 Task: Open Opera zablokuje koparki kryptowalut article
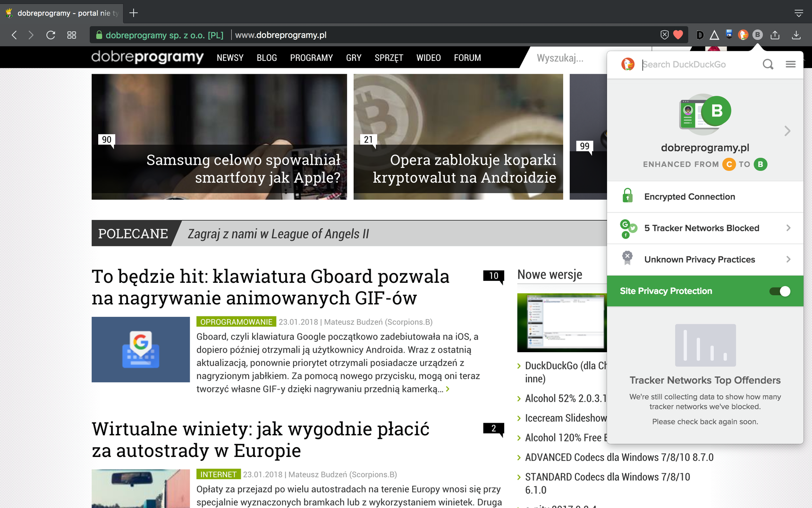(465, 169)
